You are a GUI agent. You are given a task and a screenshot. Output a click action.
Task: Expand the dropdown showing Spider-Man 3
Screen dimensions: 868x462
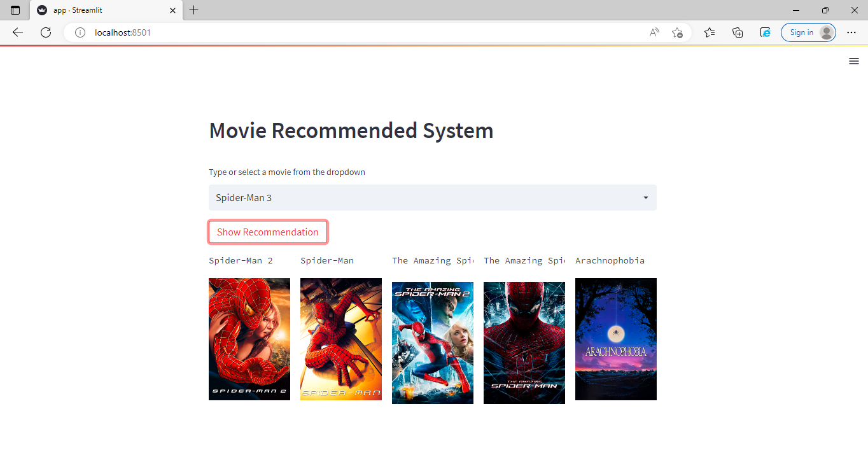433,197
